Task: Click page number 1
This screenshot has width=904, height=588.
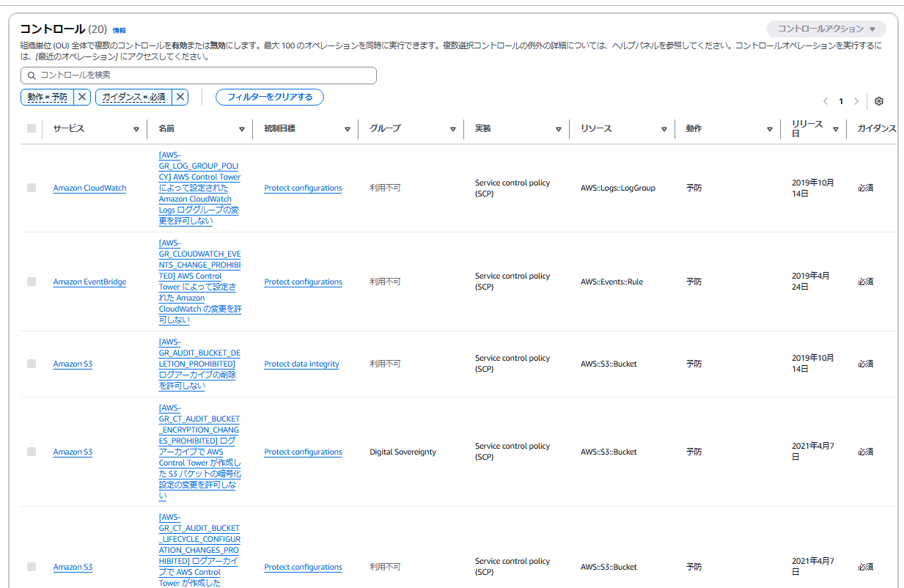Action: click(x=841, y=101)
